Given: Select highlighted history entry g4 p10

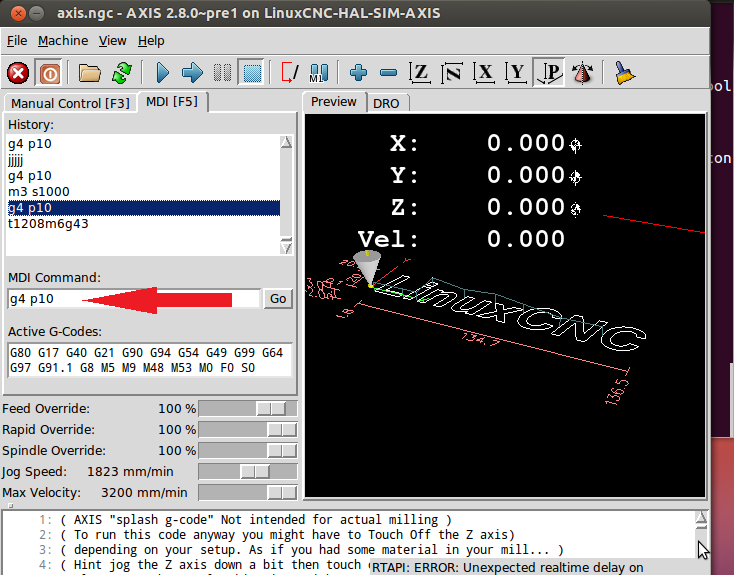Looking at the screenshot, I should [x=143, y=207].
